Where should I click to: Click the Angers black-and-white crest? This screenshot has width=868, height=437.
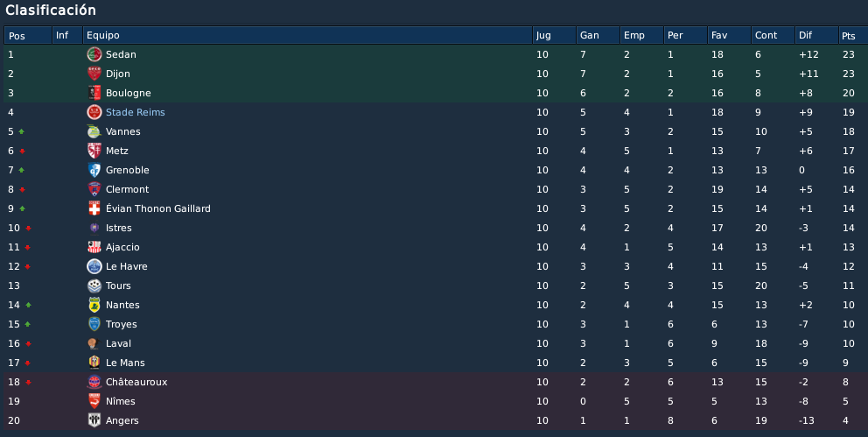94,421
